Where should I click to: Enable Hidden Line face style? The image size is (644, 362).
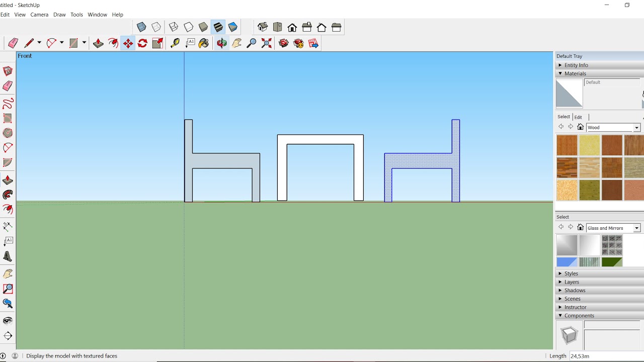(189, 27)
